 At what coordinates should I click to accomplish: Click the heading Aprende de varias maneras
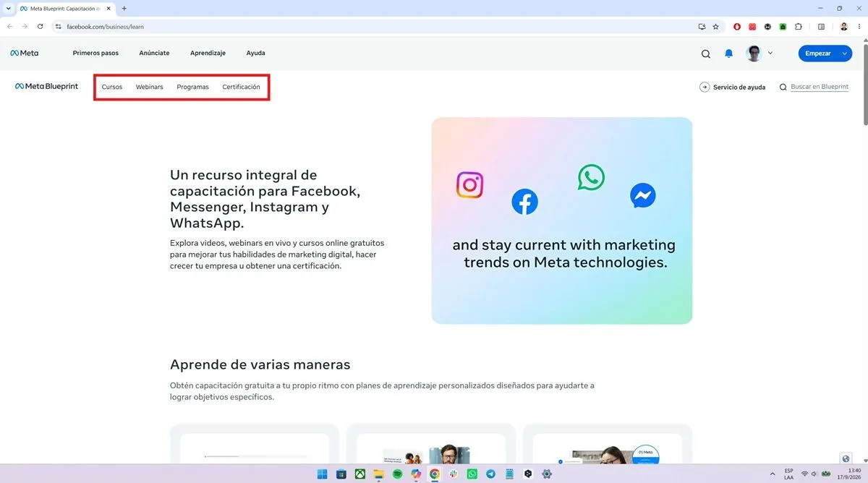pyautogui.click(x=260, y=364)
